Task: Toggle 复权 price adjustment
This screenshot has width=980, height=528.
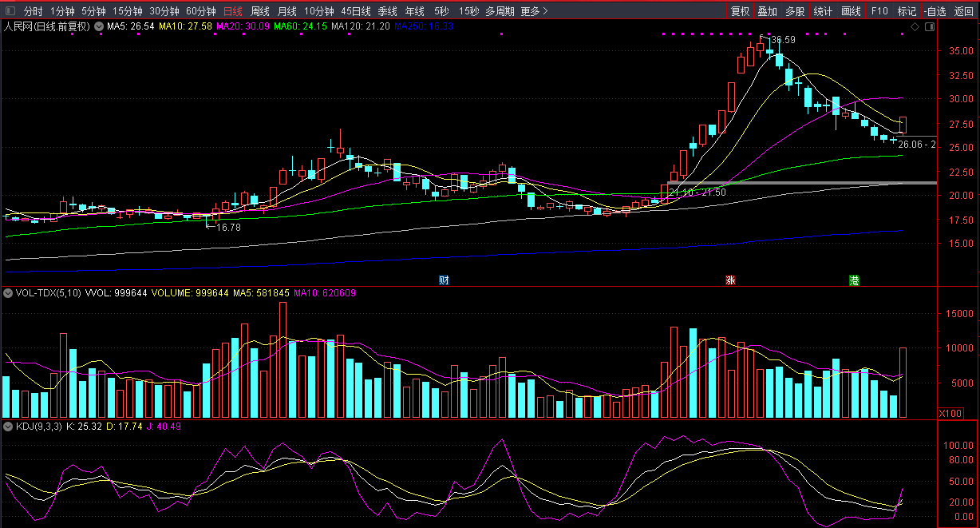Action: coord(740,11)
